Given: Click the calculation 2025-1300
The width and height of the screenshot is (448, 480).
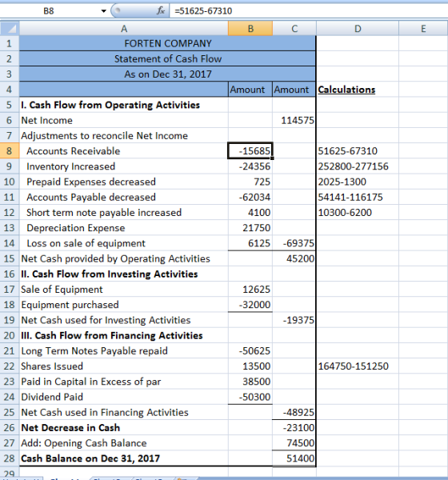Looking at the screenshot, I should (342, 182).
